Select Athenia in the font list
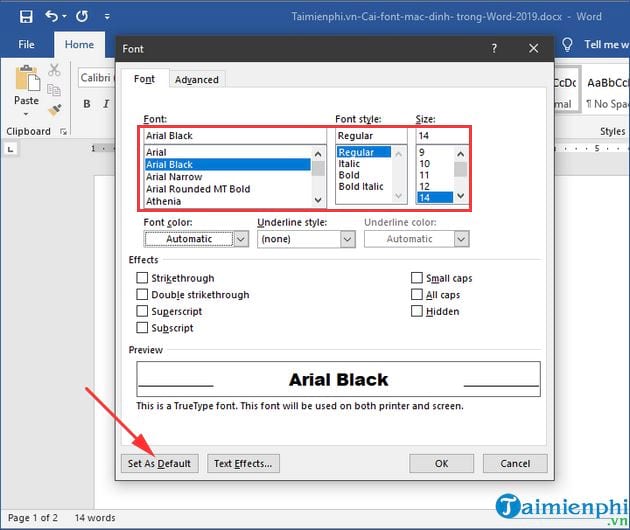The height and width of the screenshot is (530, 630). [x=227, y=201]
